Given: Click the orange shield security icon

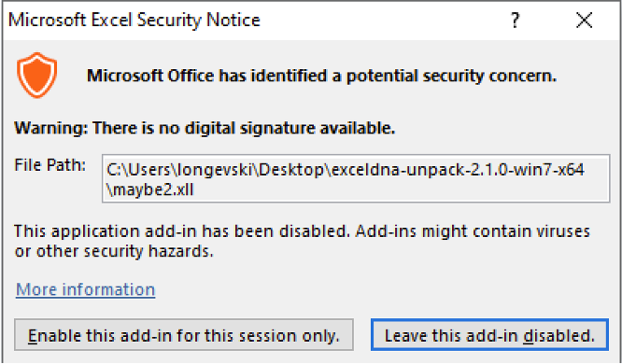Looking at the screenshot, I should pos(37,75).
